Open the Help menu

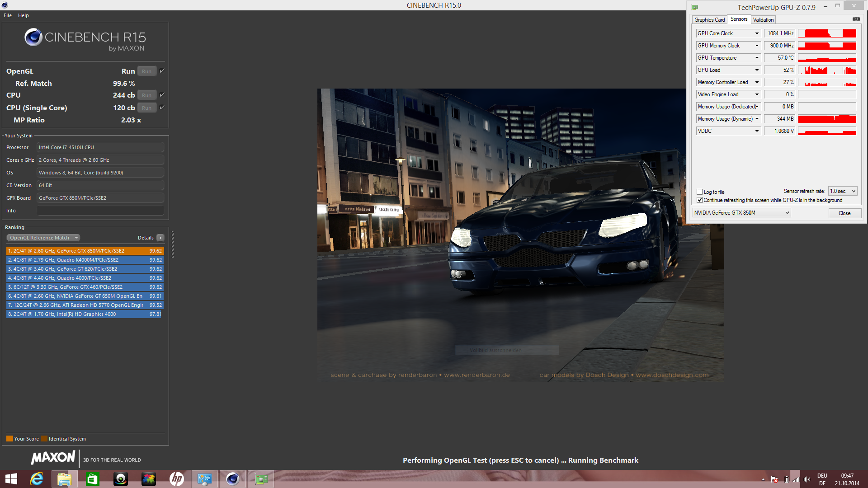coord(23,15)
